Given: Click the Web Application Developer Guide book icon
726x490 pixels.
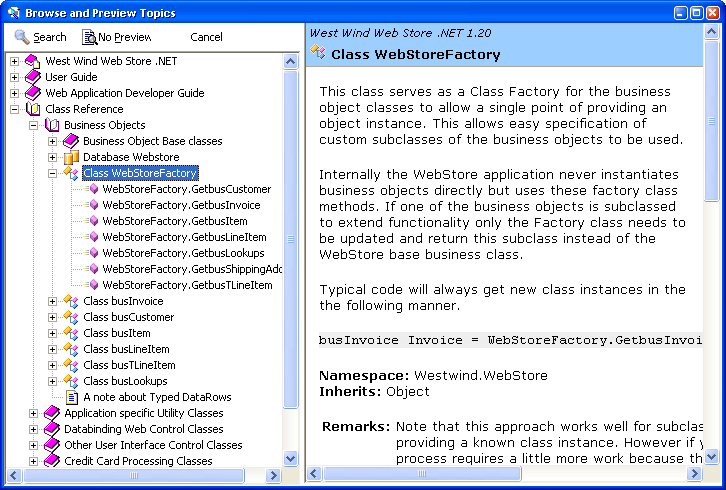Looking at the screenshot, I should 32,93.
